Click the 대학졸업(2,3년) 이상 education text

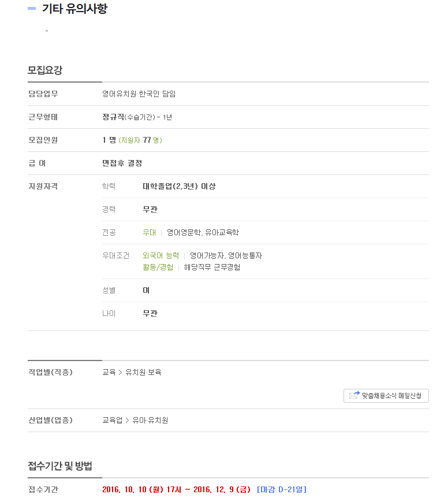point(180,186)
